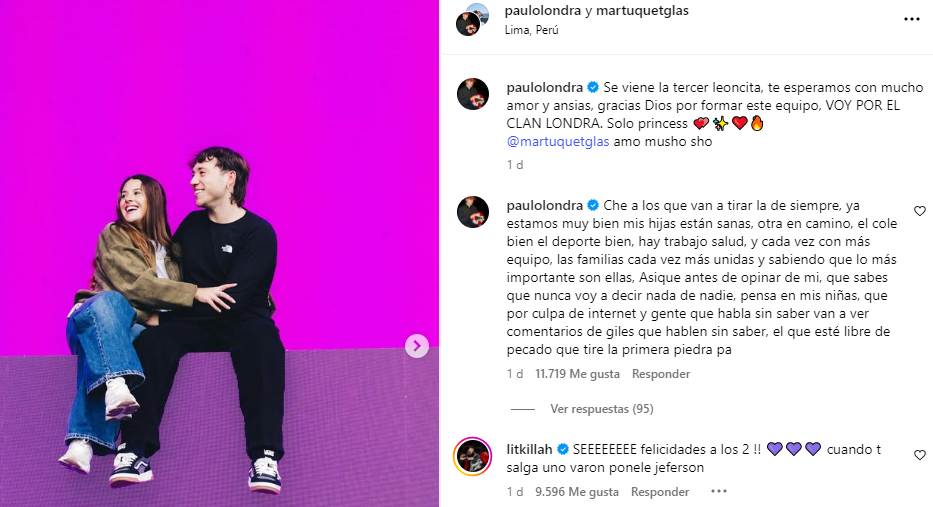Like litkillah's comment with heart icon
This screenshot has width=933, height=507.
[920, 455]
